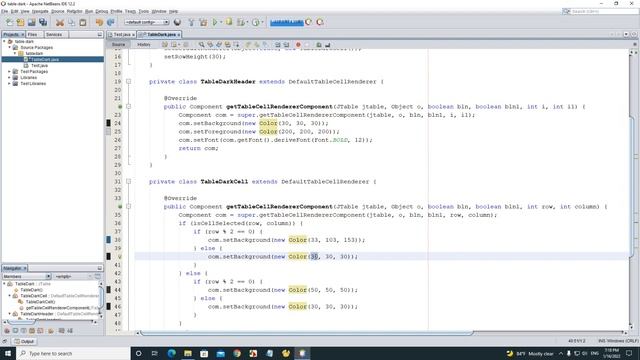Toggle Show Non-Public Members filter in Navigator

[x=31, y=331]
